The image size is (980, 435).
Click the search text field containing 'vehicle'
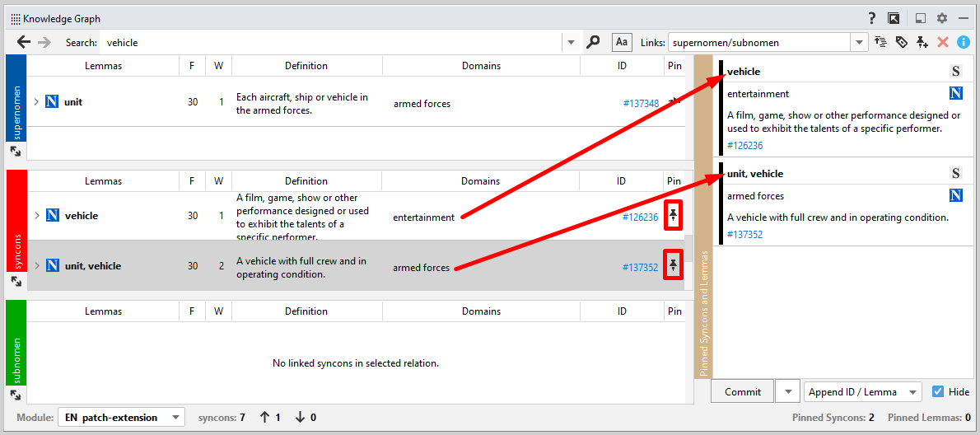click(329, 42)
